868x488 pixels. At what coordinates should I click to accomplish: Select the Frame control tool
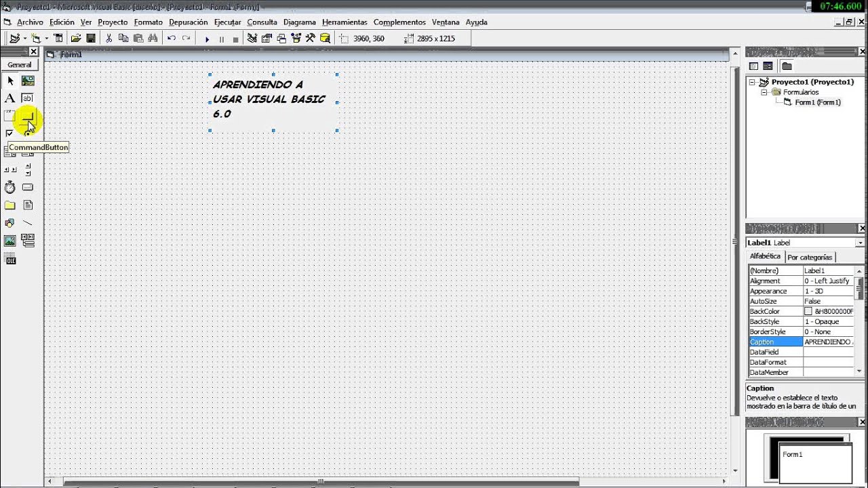coord(10,117)
